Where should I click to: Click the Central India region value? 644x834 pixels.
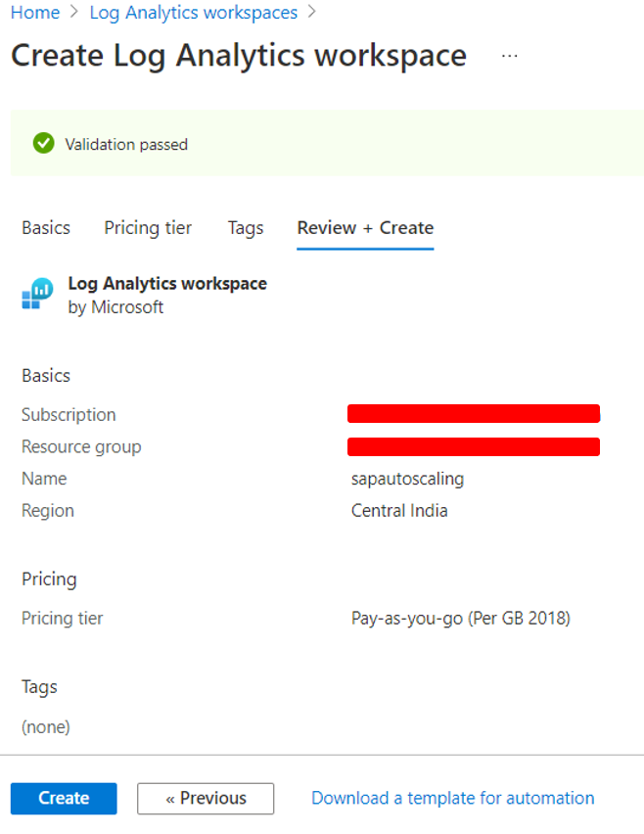399,511
